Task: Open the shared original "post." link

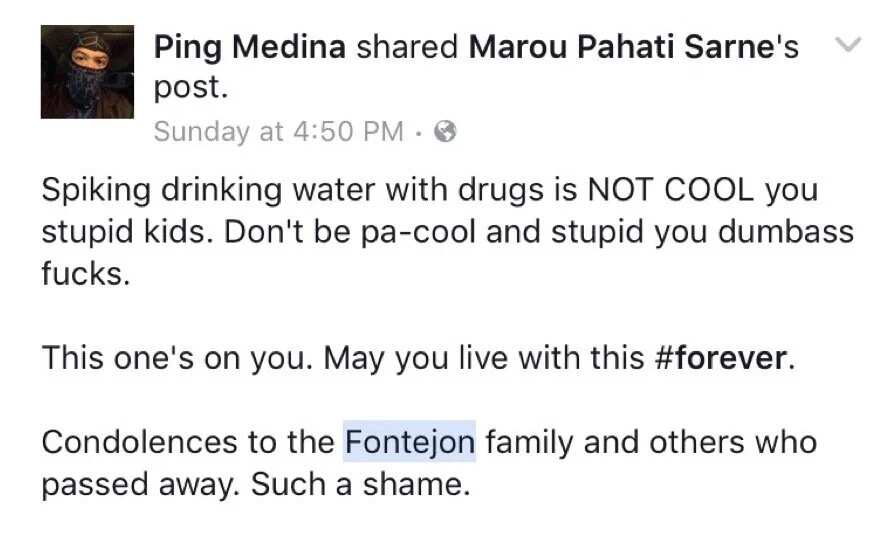Action: [x=191, y=88]
